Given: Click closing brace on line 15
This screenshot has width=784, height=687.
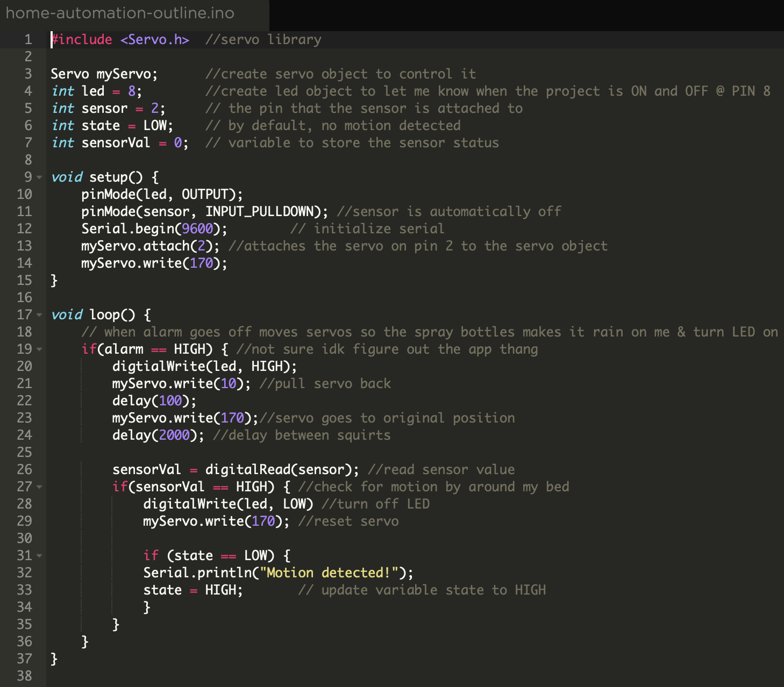Looking at the screenshot, I should pyautogui.click(x=54, y=281).
